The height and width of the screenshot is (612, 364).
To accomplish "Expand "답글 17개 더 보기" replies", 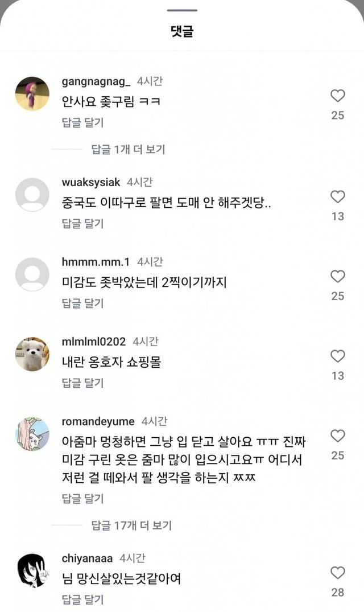I will pyautogui.click(x=131, y=525).
